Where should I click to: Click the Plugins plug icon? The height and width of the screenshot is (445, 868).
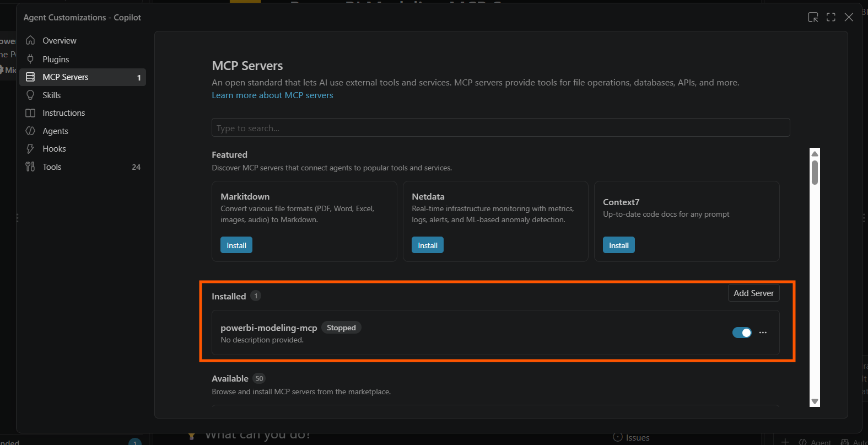click(30, 59)
